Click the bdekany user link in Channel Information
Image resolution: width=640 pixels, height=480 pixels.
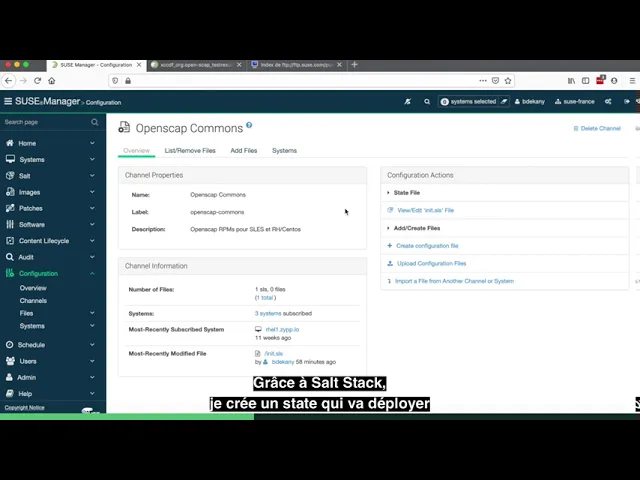point(282,362)
